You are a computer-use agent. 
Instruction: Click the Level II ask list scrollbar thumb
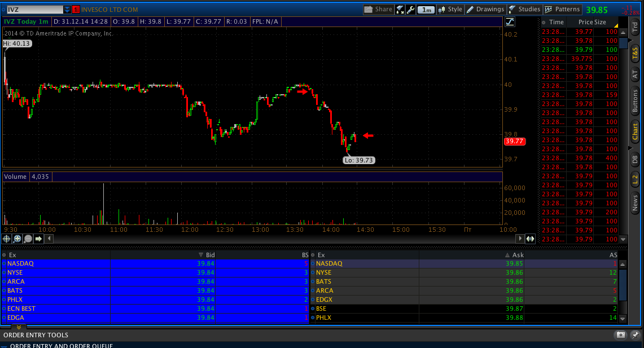click(x=623, y=284)
